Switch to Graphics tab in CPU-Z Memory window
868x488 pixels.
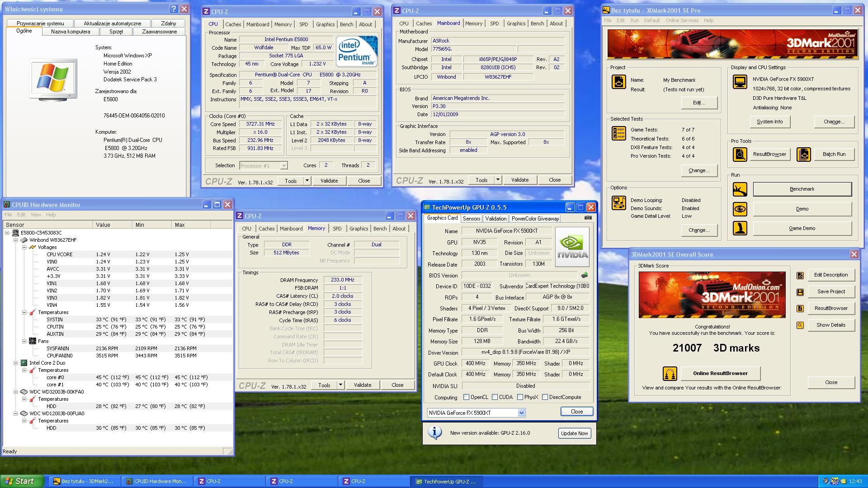pos(359,229)
